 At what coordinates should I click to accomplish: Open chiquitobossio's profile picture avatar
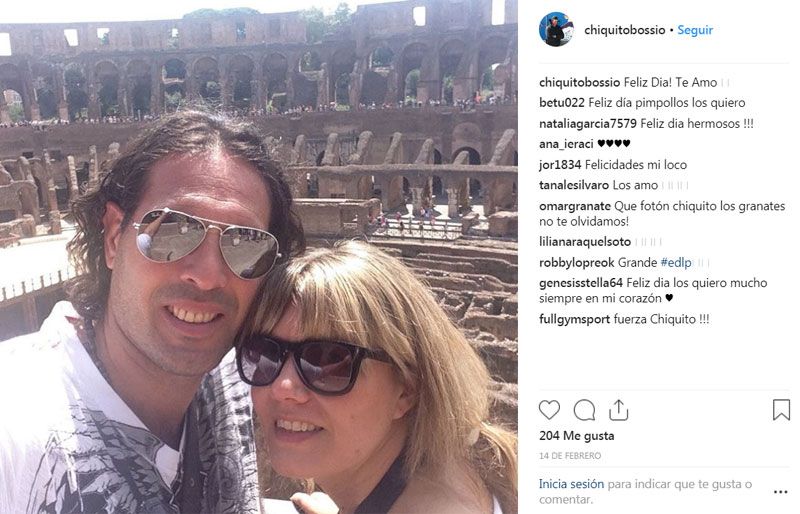click(556, 30)
